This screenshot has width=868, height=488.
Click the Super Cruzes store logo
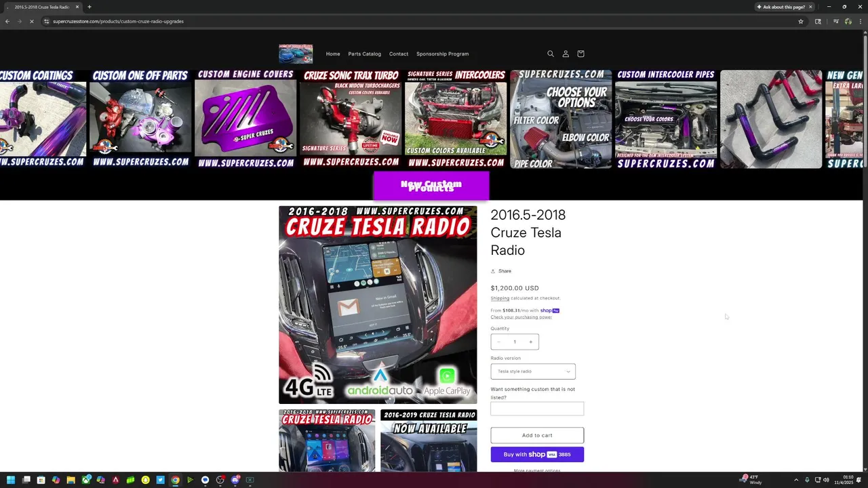click(x=296, y=54)
